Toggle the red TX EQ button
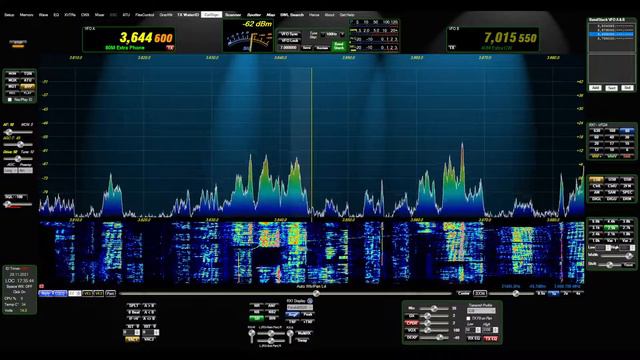This screenshot has height=360, width=640. (x=490, y=338)
